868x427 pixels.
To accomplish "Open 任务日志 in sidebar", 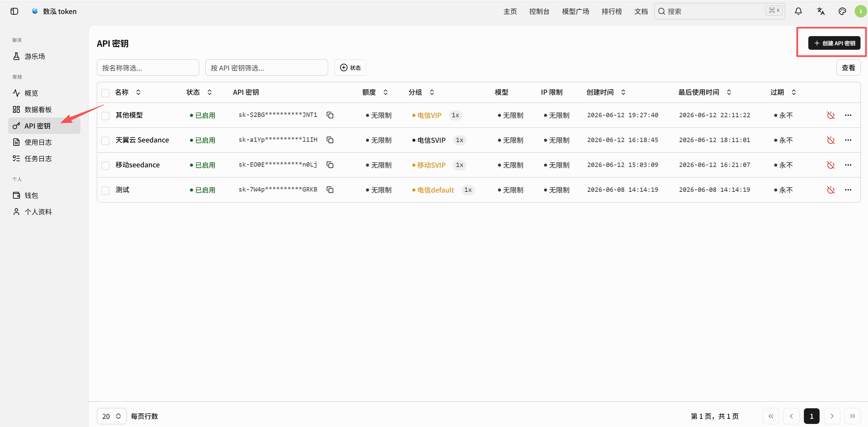I will (44, 158).
